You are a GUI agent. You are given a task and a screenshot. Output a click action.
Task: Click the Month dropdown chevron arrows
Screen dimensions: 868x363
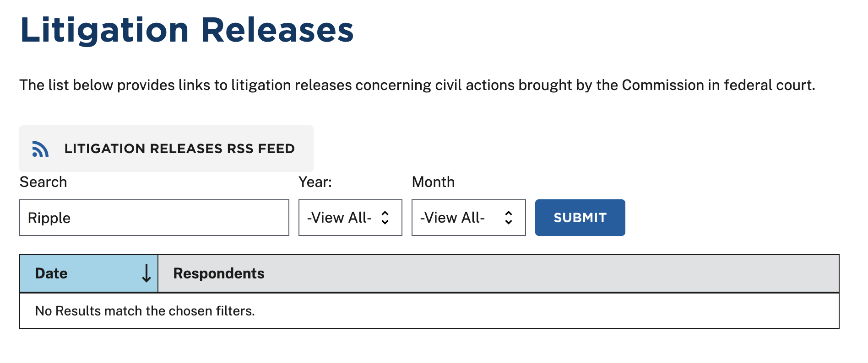click(508, 218)
